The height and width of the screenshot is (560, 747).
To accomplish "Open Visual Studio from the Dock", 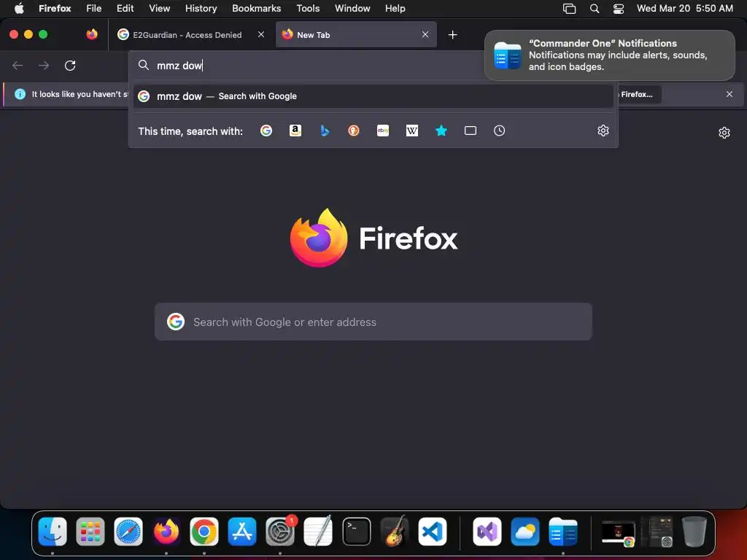I will coord(487,532).
